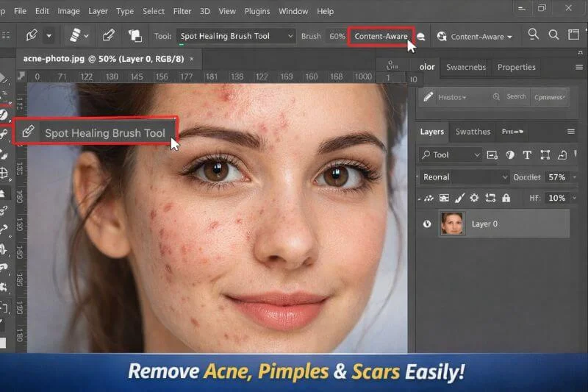Switch to the Properties tab
The height and width of the screenshot is (392, 588).
pyautogui.click(x=517, y=67)
